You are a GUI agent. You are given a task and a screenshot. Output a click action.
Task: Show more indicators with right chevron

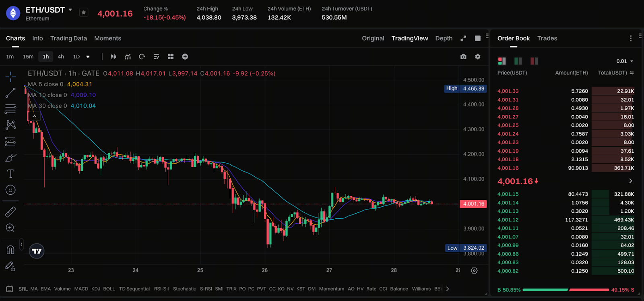[x=447, y=289]
